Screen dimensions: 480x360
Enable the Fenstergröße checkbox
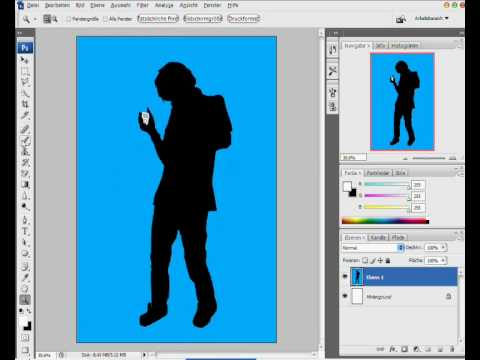[x=69, y=19]
